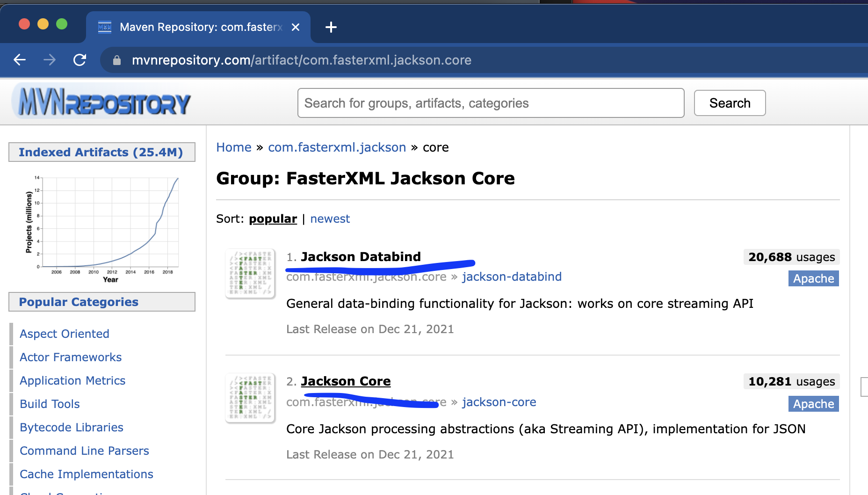The image size is (868, 495).
Task: Open the Build Tools category
Action: click(50, 404)
